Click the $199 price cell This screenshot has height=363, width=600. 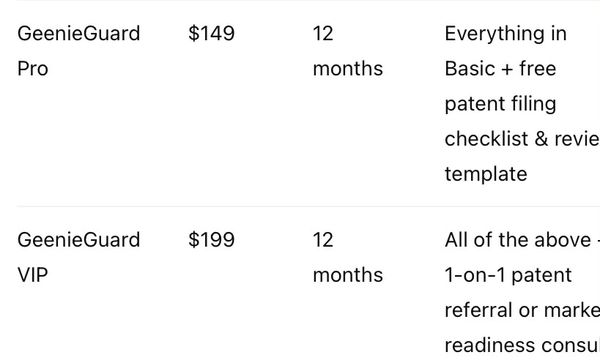click(211, 240)
